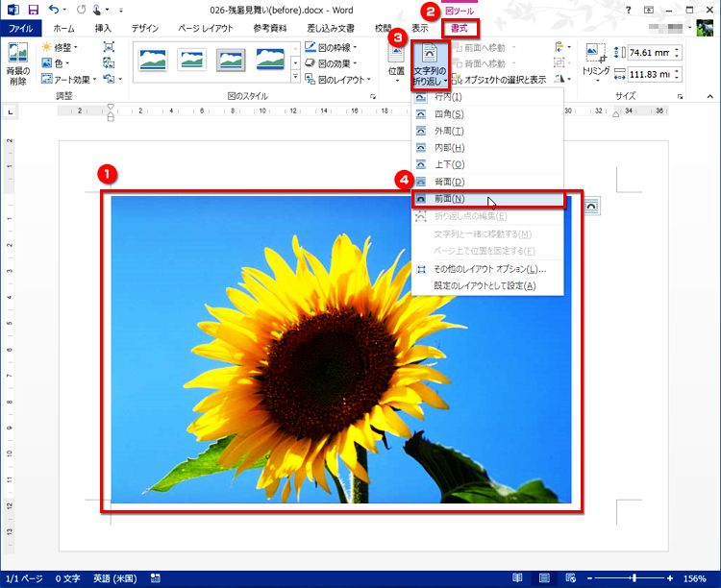721x588 pixels.
Task: Choose 四角(S) wrap option
Action: point(487,114)
